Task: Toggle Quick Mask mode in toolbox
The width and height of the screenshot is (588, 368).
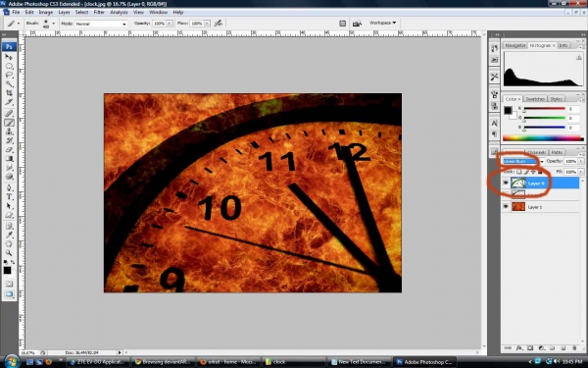Action: pos(9,284)
